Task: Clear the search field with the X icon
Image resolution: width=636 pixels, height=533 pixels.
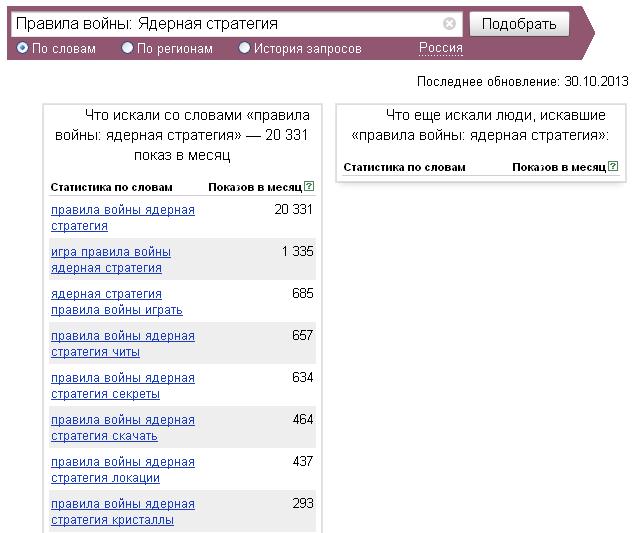Action: tap(449, 24)
